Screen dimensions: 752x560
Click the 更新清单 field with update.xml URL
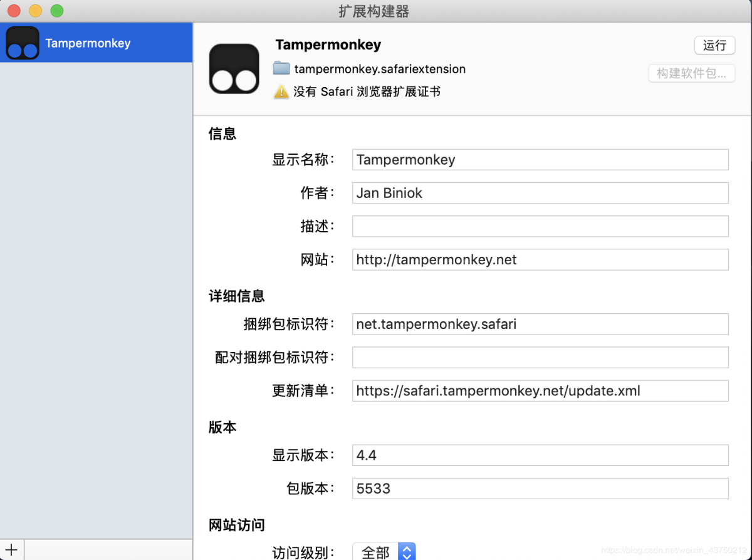point(540,391)
